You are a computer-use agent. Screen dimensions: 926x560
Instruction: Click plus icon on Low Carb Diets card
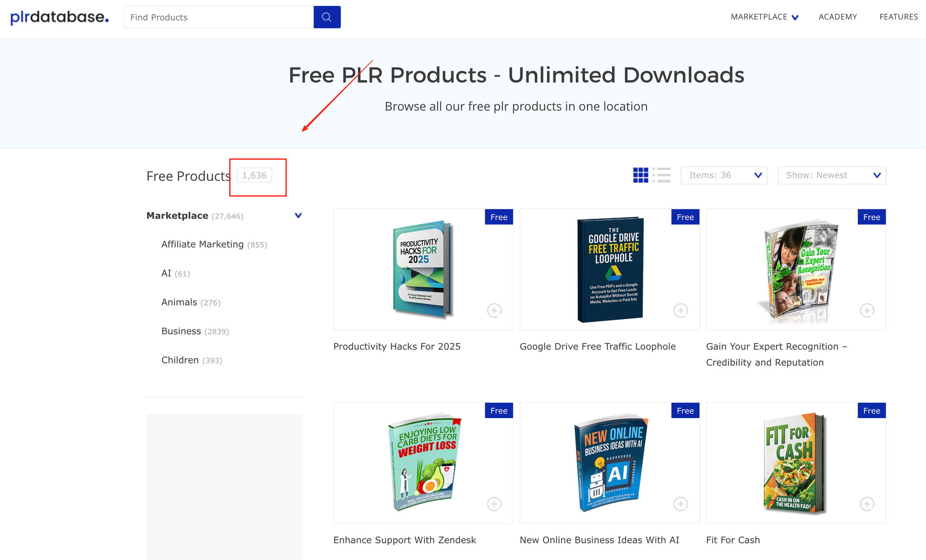click(x=494, y=504)
